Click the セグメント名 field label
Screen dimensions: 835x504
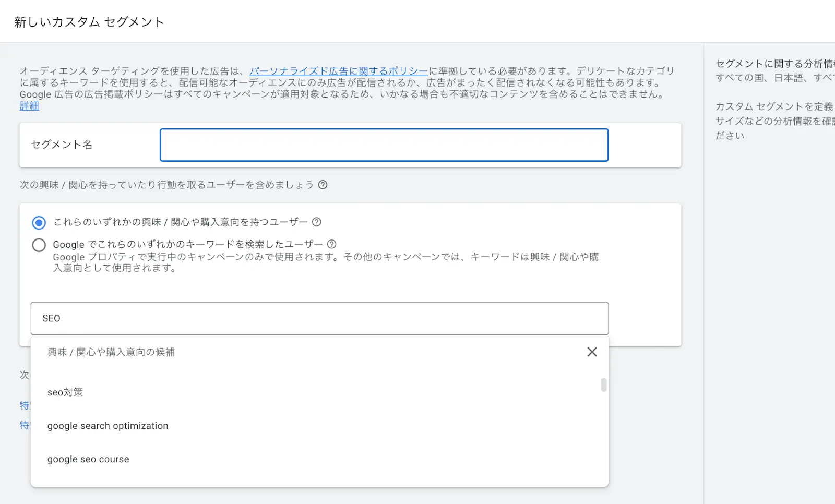pyautogui.click(x=62, y=145)
